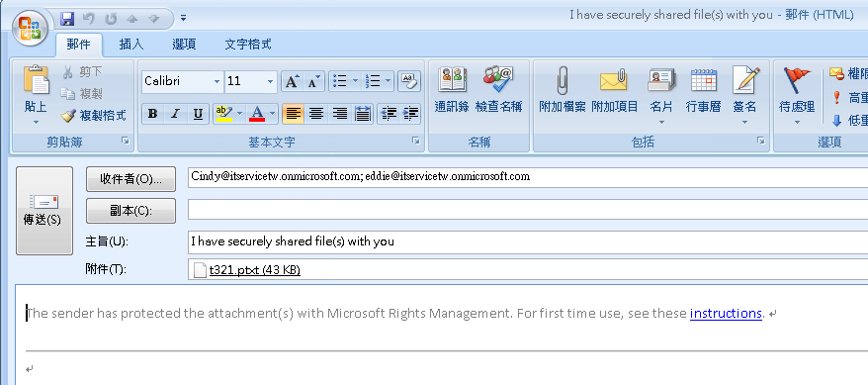Image resolution: width=868 pixels, height=385 pixels.
Task: Expand font color picker arrow
Action: [x=272, y=114]
